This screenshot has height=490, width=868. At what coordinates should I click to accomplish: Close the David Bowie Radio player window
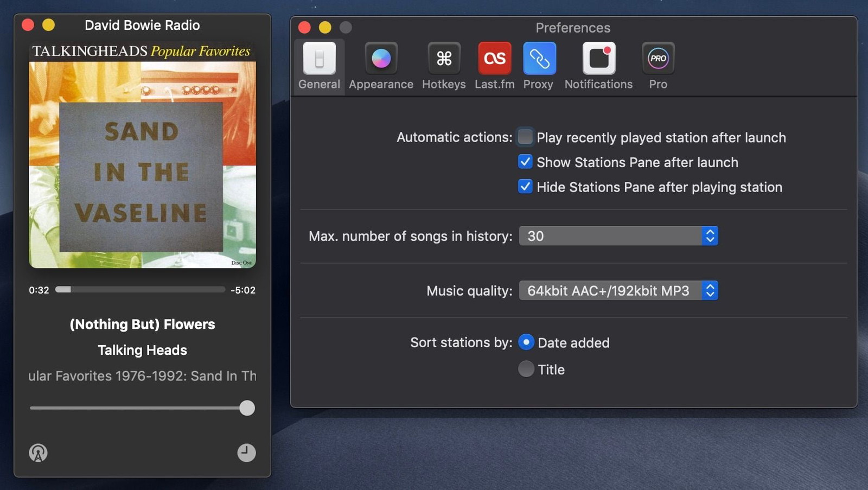[x=28, y=25]
